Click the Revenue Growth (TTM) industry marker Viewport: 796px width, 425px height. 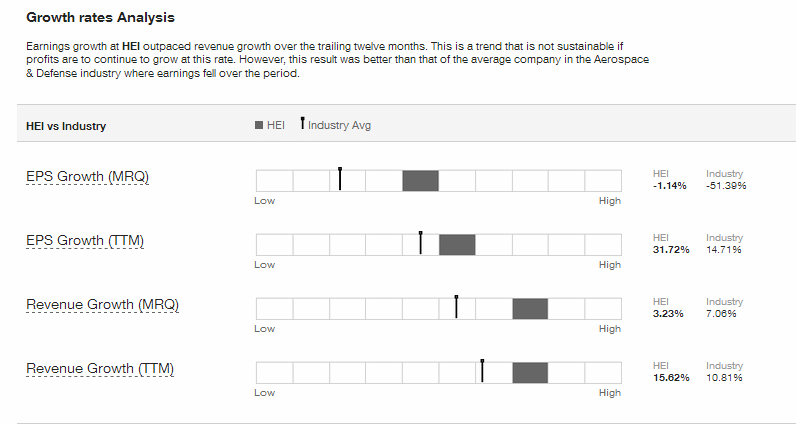click(x=482, y=371)
